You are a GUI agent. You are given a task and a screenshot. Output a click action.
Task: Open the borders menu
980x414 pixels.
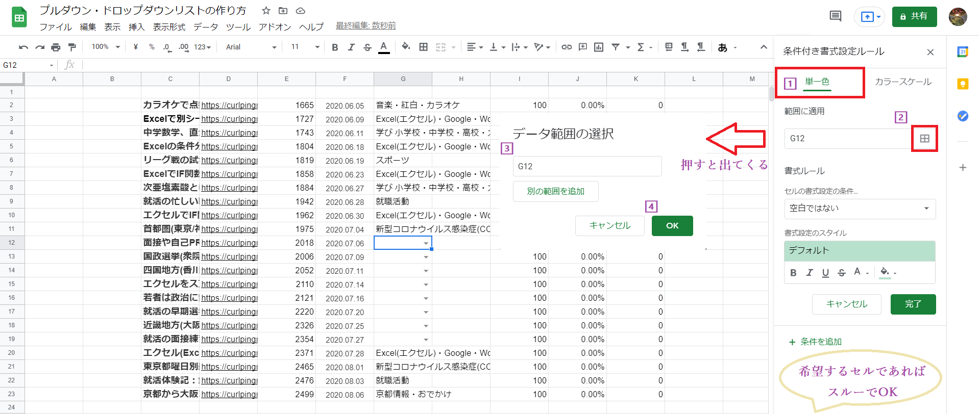[x=423, y=47]
